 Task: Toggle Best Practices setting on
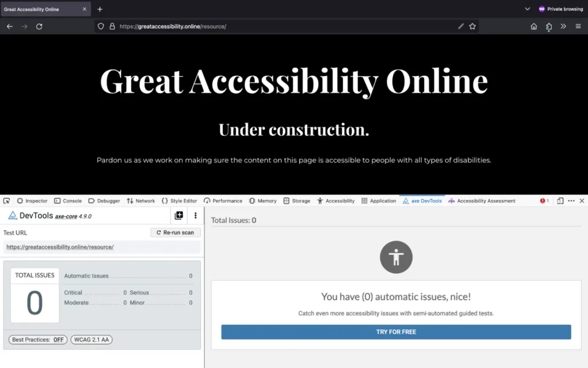37,340
